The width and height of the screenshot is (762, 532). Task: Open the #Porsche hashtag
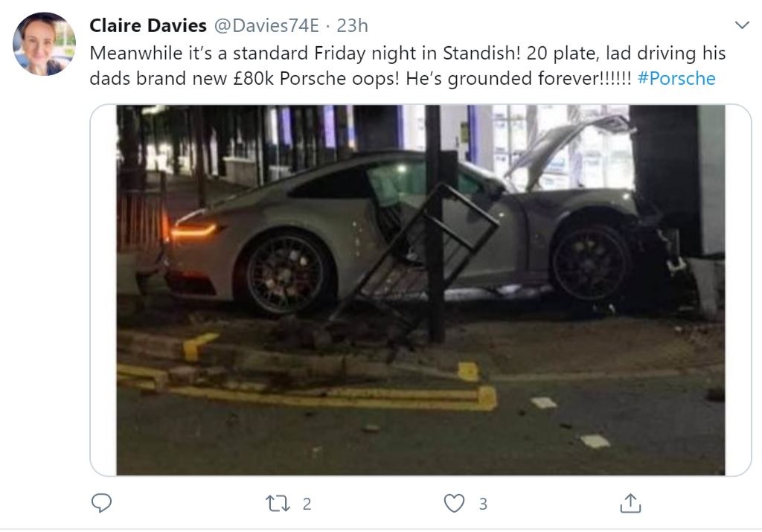point(676,78)
